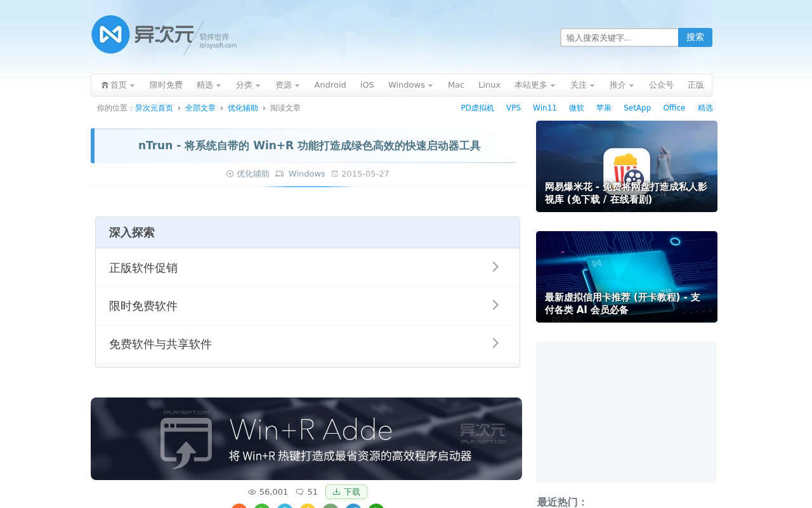Click the 阅读文章 breadcrumb text
Screen dimensions: 812x508
point(285,108)
